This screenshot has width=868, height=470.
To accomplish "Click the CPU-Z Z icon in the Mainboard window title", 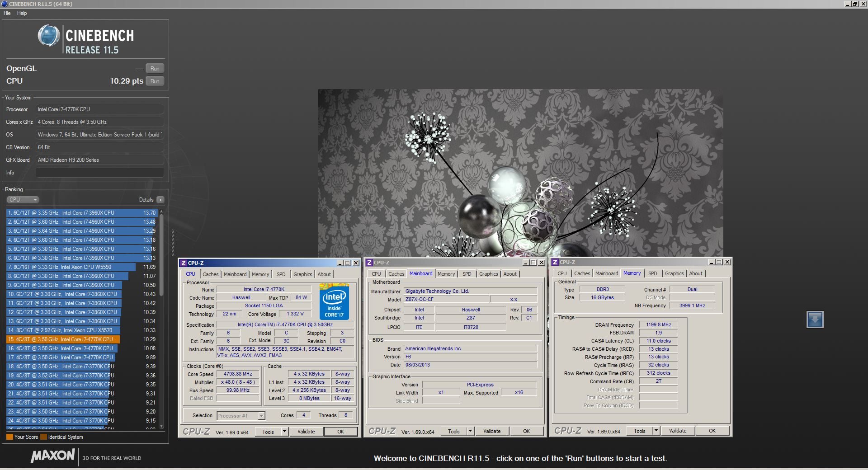I will (369, 263).
